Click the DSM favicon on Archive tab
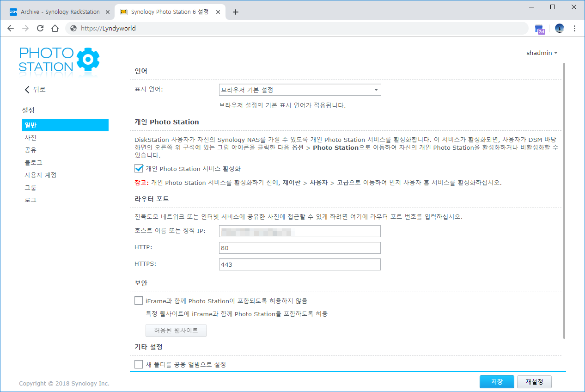Image resolution: width=585 pixels, height=392 pixels. click(13, 12)
